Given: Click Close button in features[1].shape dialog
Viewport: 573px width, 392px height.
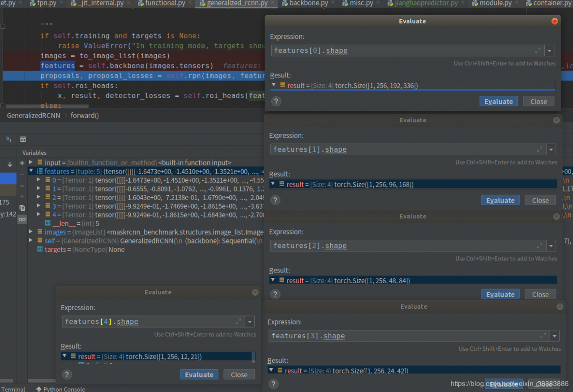Looking at the screenshot, I should (x=540, y=200).
